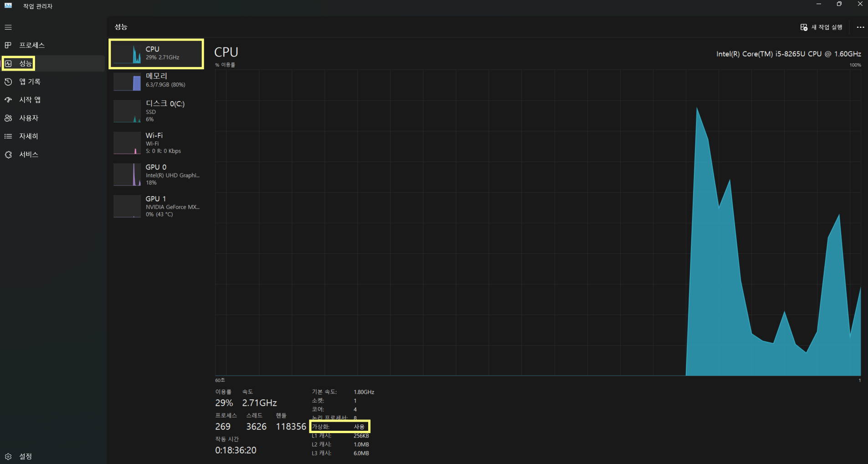This screenshot has height=464, width=868.
Task: Click the run new task icon
Action: (x=804, y=27)
